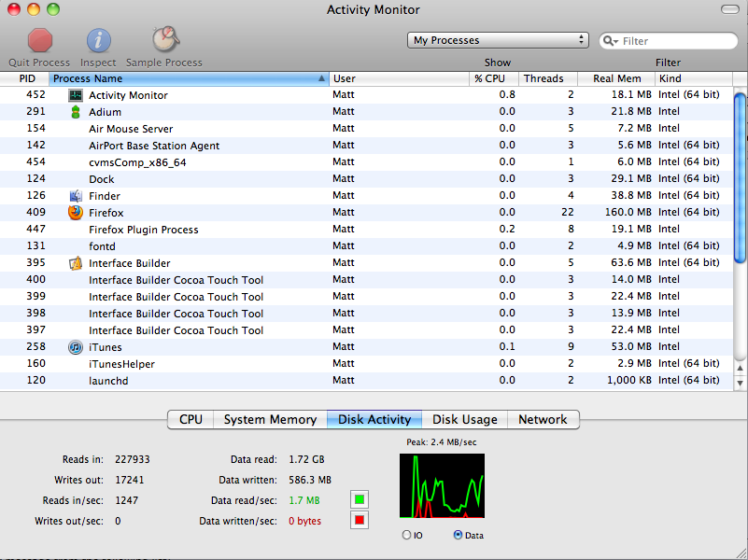This screenshot has height=560, width=748.
Task: Select the fontd process row
Action: [366, 245]
